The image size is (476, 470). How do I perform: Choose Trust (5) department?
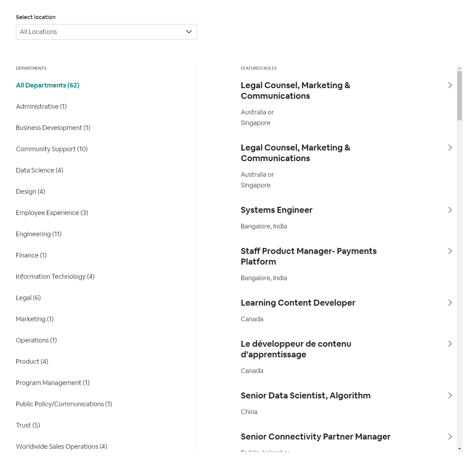(x=28, y=425)
